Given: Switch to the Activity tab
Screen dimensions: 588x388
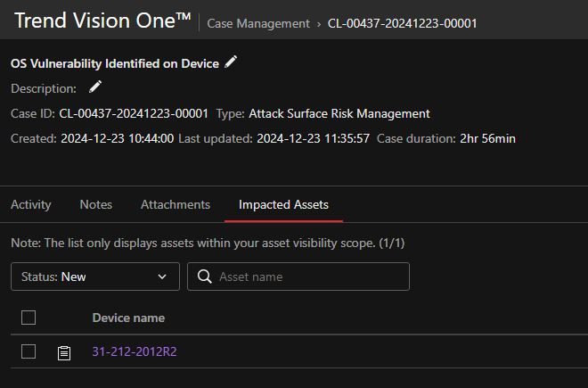Looking at the screenshot, I should pyautogui.click(x=31, y=204).
